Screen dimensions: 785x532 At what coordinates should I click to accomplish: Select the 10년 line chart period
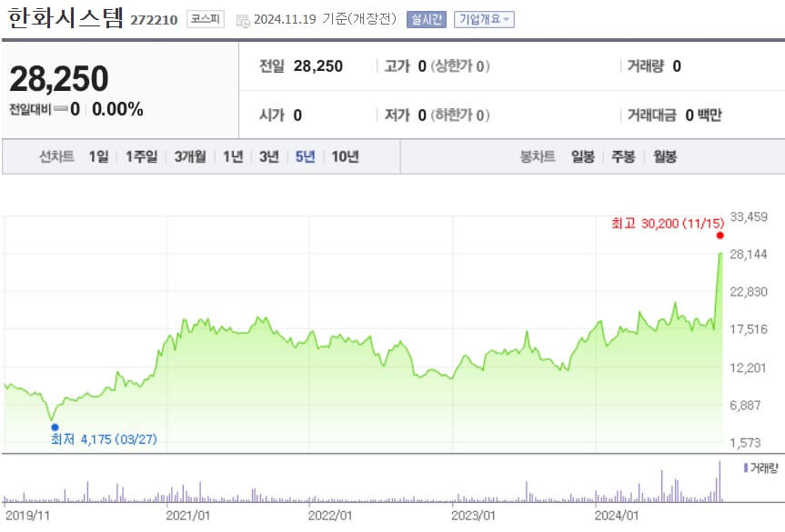[345, 156]
